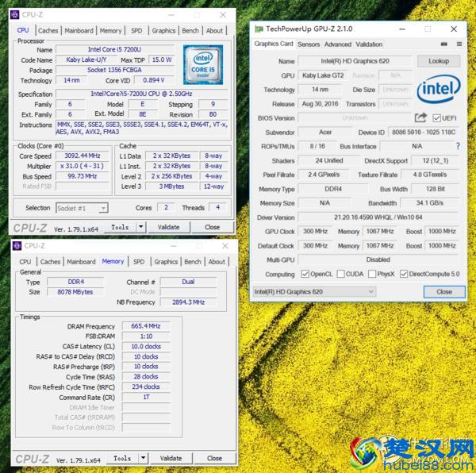Switch to the Sensors tab in GPU-Z

point(309,44)
